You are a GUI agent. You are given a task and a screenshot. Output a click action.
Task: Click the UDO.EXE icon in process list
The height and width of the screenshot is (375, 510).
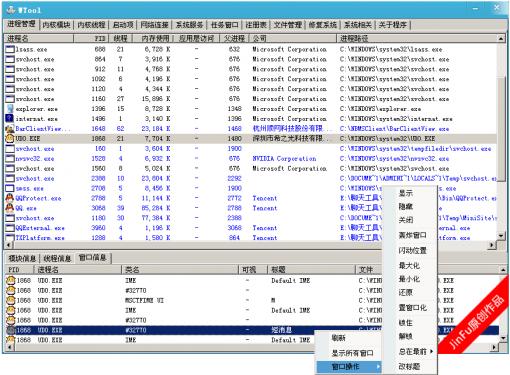[10, 138]
